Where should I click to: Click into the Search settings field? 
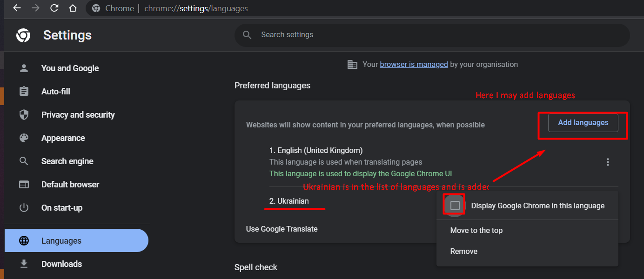coord(432,35)
